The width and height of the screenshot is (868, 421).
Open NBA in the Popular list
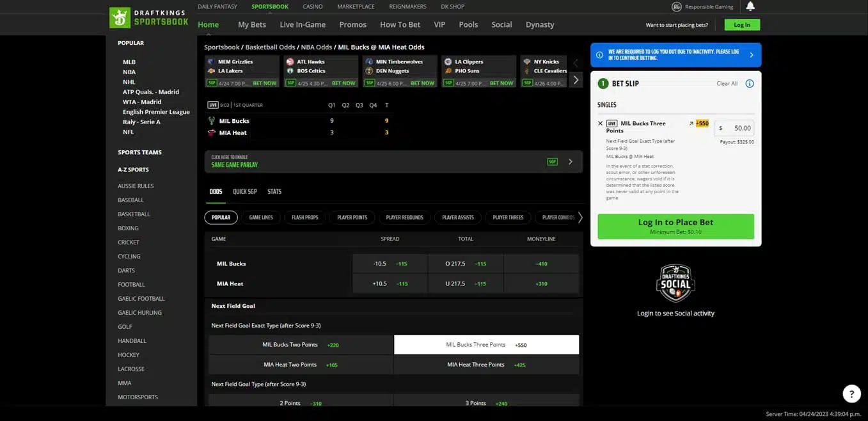(x=129, y=72)
